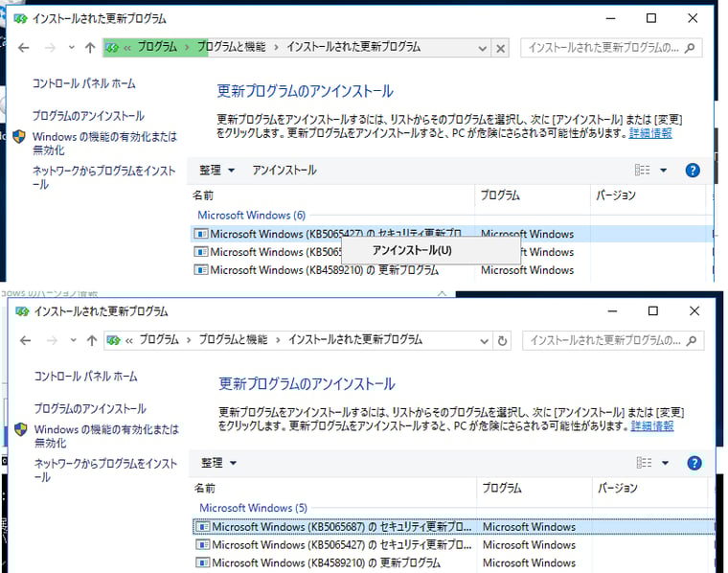Change view icon in upper window toolbar
This screenshot has width=728, height=573.
[x=642, y=171]
